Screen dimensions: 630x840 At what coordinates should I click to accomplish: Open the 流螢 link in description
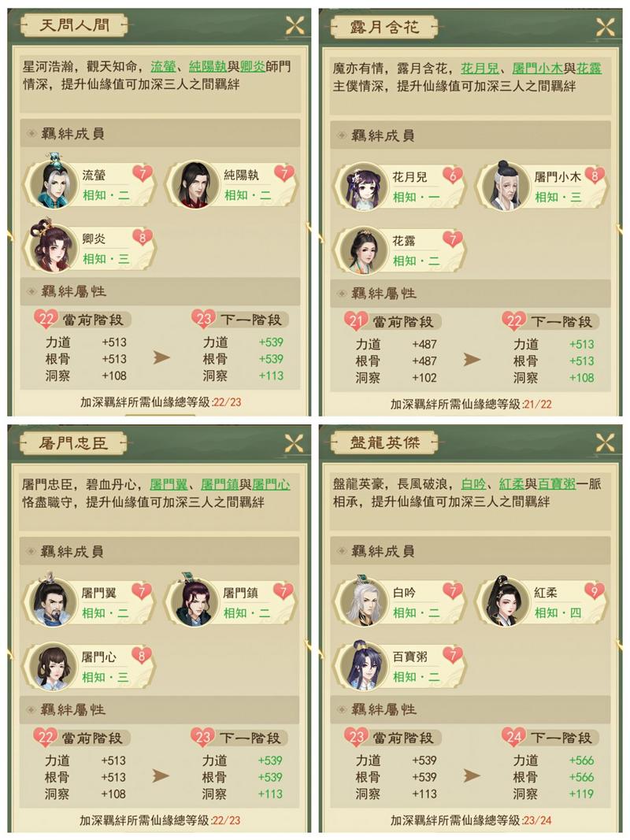[163, 67]
